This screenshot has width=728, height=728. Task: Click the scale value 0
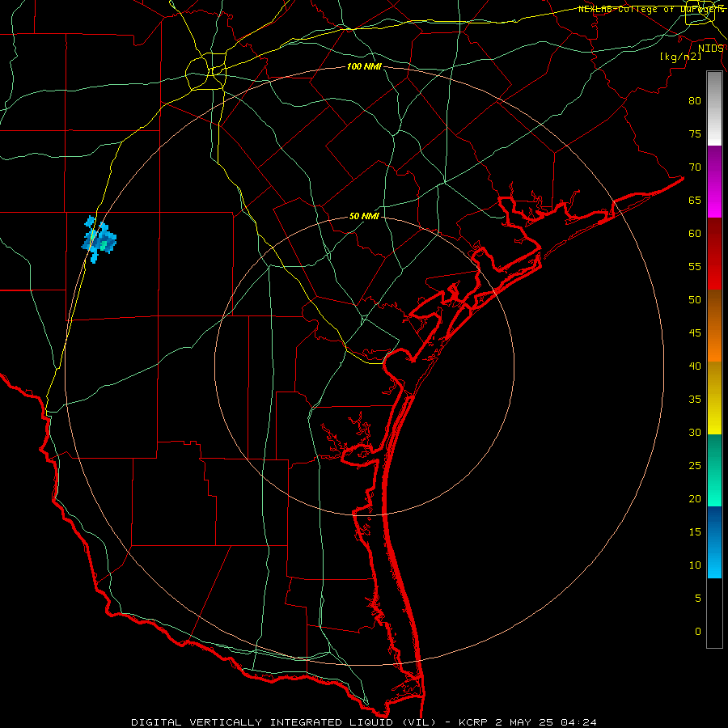698,632
